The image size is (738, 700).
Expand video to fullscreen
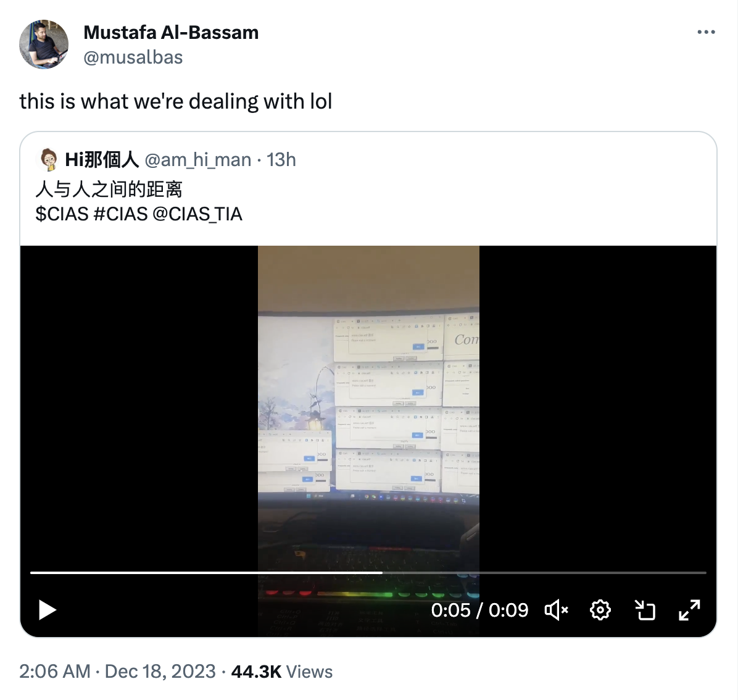click(x=689, y=610)
